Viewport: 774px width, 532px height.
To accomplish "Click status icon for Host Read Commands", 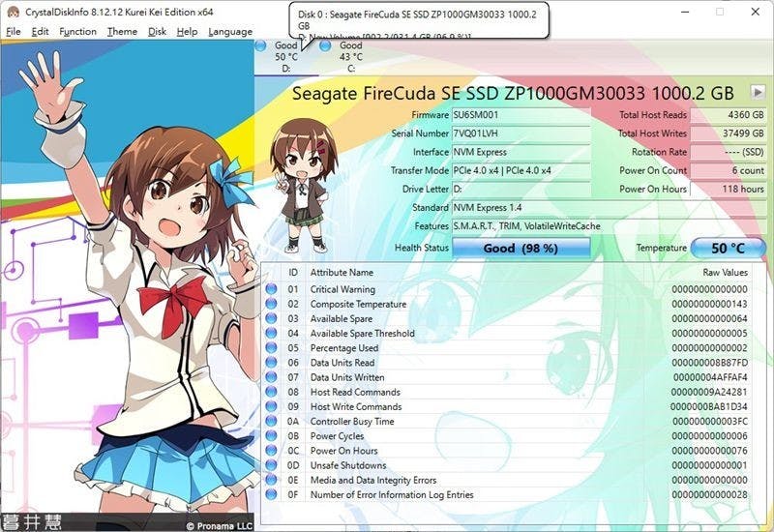I will point(271,392).
